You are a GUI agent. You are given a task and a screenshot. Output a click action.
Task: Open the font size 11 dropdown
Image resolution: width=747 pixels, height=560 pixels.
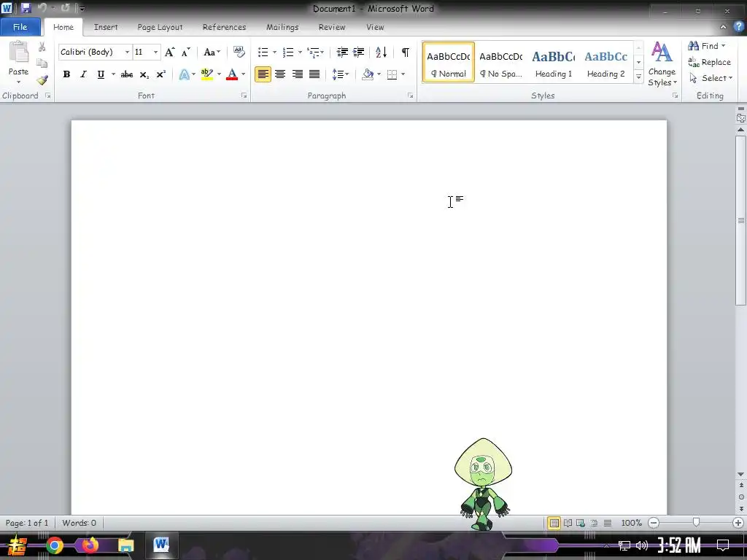[x=155, y=52]
